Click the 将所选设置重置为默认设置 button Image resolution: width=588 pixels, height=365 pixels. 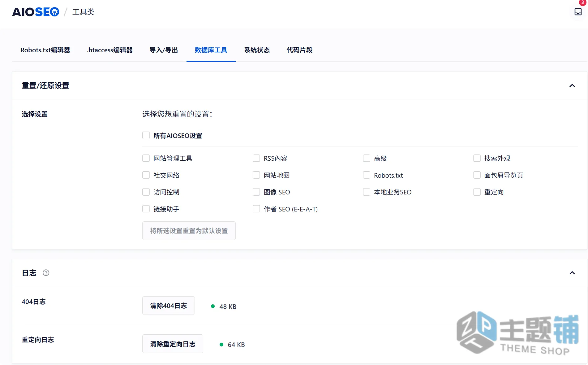coord(189,231)
